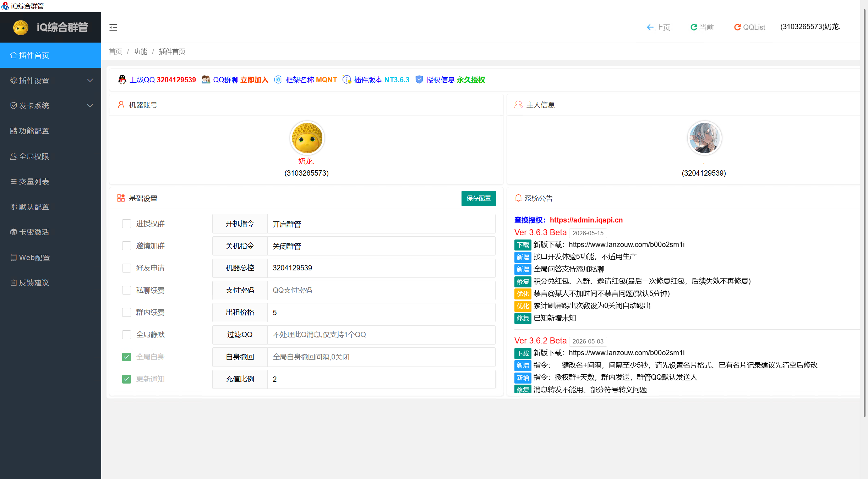Open 全局权限 from the sidebar

coord(50,156)
